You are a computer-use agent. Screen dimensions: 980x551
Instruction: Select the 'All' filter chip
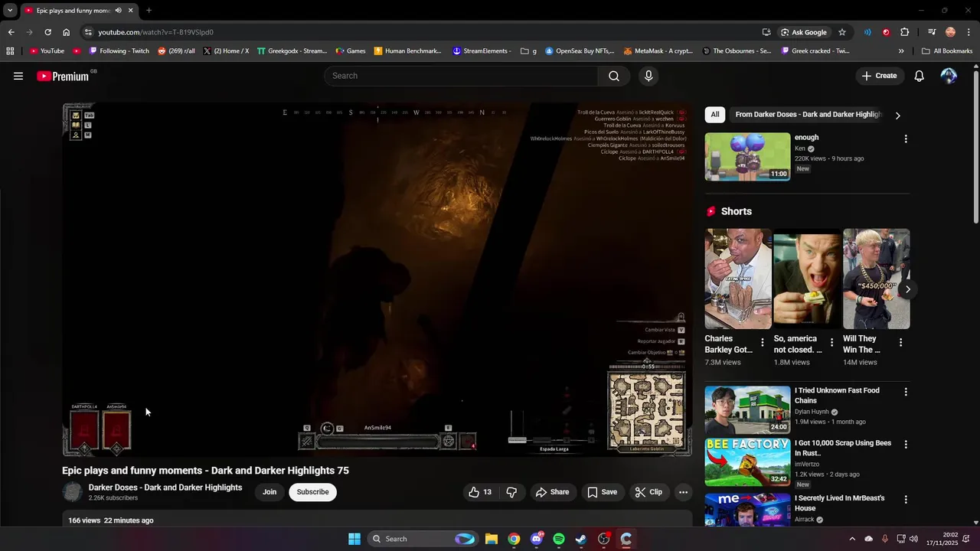coord(714,115)
